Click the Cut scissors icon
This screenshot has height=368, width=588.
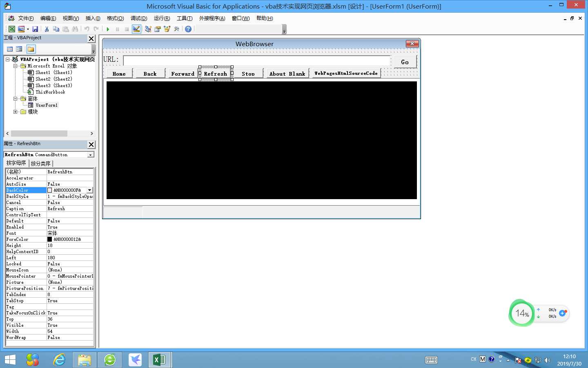click(x=47, y=29)
